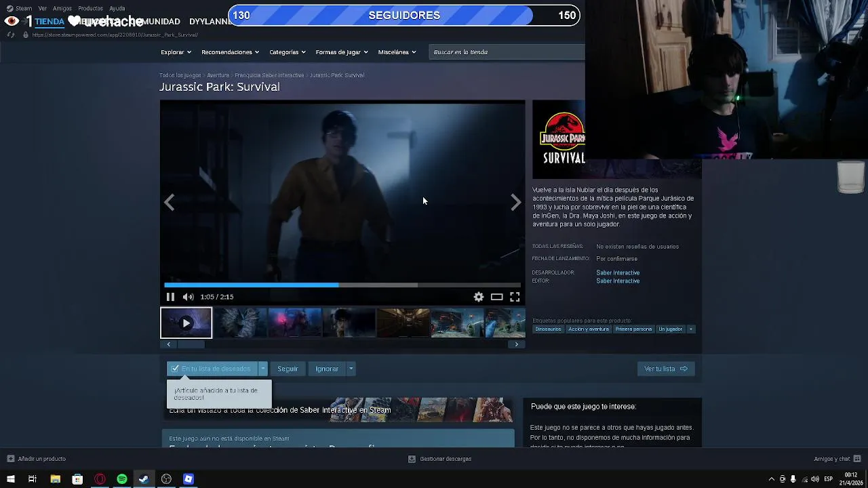Switch to the TIENDA tab

pos(50,21)
